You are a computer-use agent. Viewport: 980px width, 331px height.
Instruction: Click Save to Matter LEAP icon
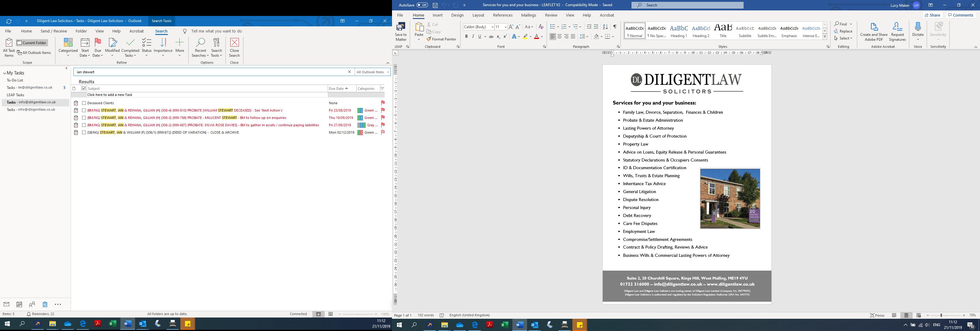click(401, 28)
